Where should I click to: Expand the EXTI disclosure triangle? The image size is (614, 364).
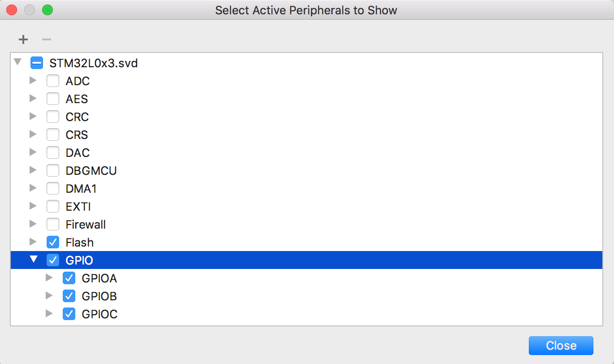point(33,206)
